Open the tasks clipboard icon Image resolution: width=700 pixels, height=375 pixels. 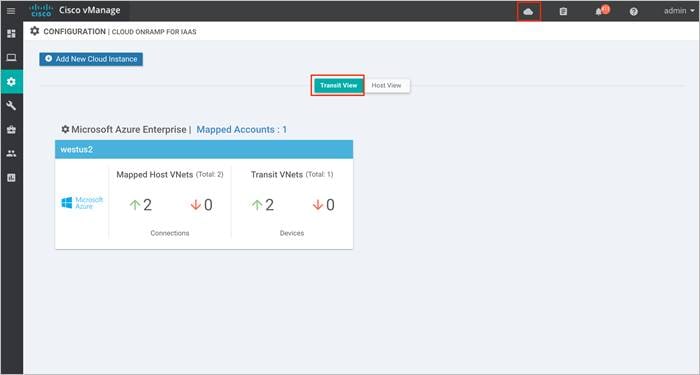tap(563, 12)
